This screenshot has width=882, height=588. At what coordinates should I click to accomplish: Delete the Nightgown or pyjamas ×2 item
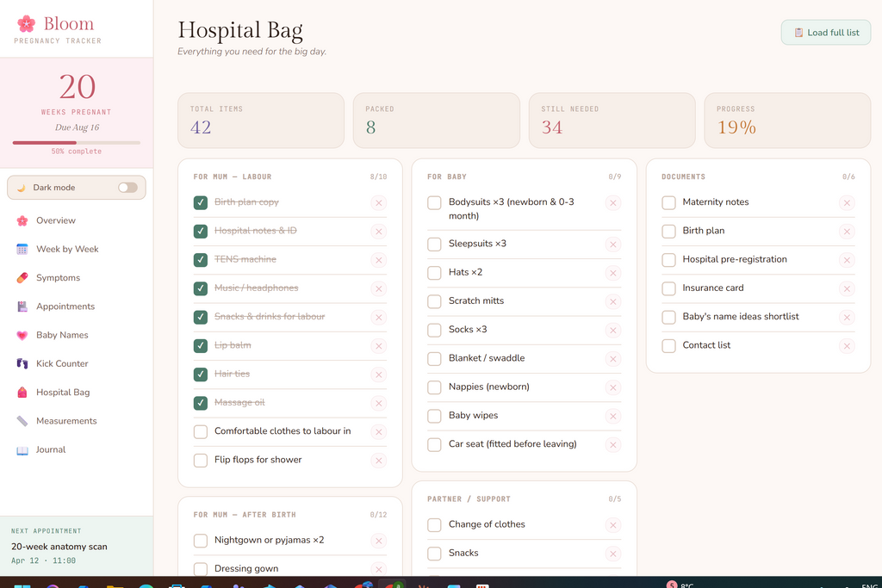click(379, 542)
